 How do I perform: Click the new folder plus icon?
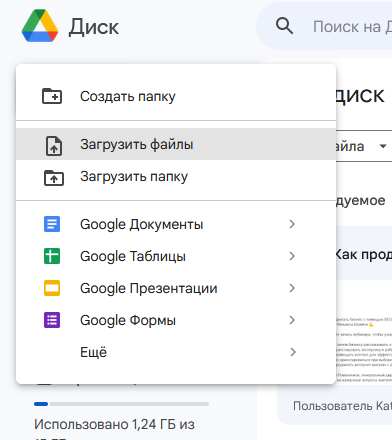tap(52, 96)
